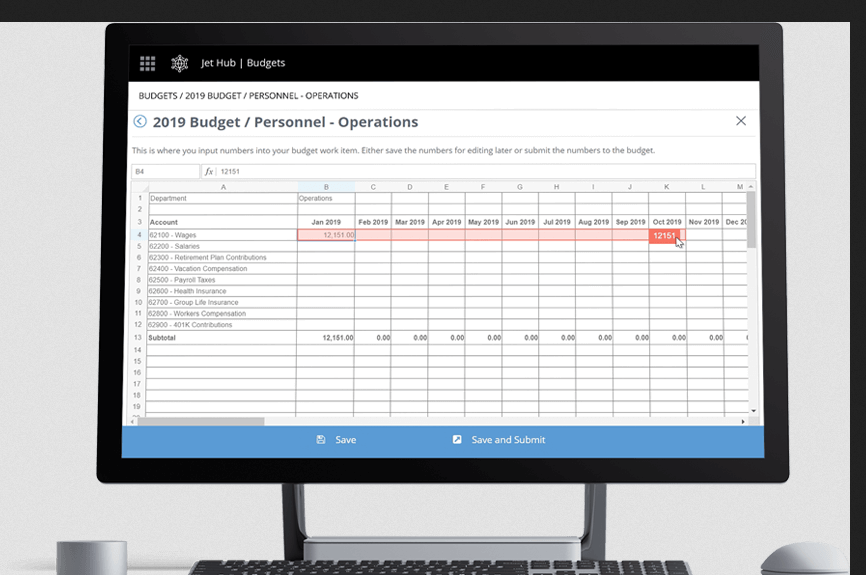Click the Save and Submit button

(499, 440)
